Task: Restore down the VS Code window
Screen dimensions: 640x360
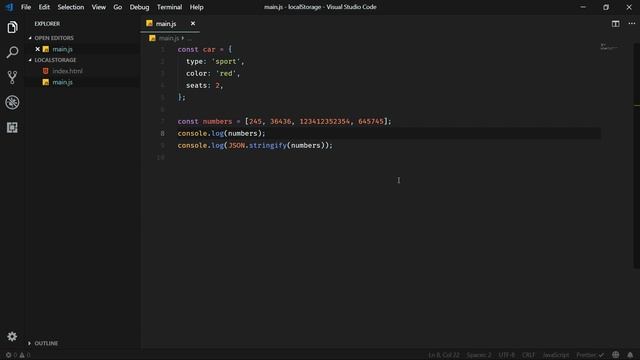Action: point(606,7)
